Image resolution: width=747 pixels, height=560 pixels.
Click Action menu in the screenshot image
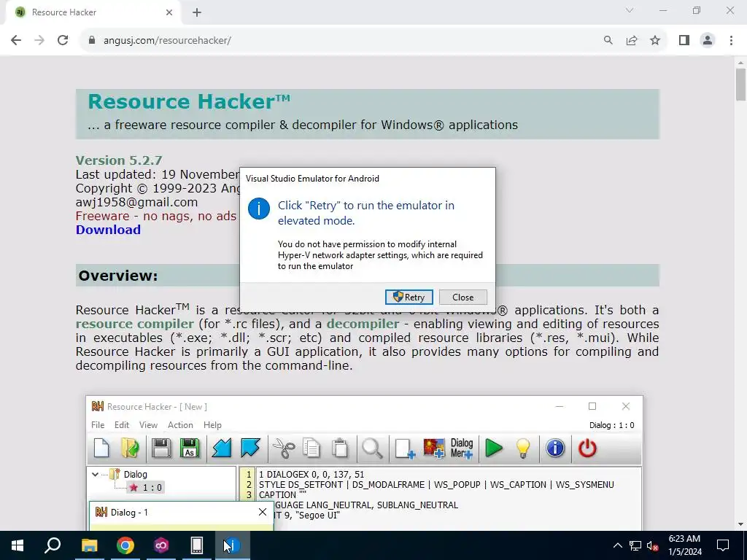coord(180,425)
